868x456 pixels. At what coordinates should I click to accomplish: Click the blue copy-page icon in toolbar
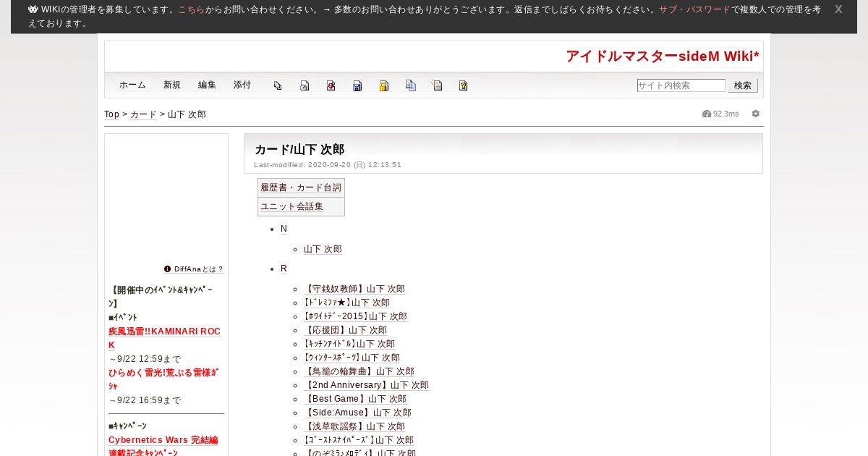pyautogui.click(x=410, y=85)
